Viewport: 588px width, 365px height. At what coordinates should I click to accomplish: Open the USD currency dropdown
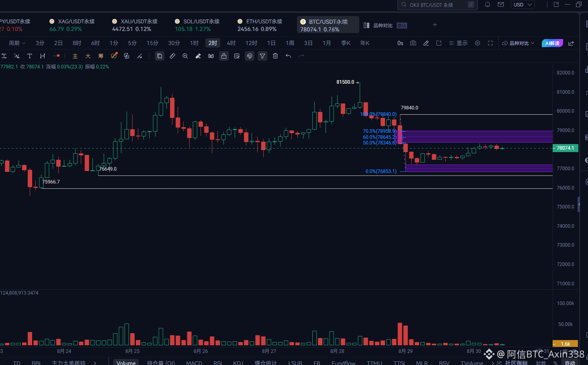coord(522,5)
